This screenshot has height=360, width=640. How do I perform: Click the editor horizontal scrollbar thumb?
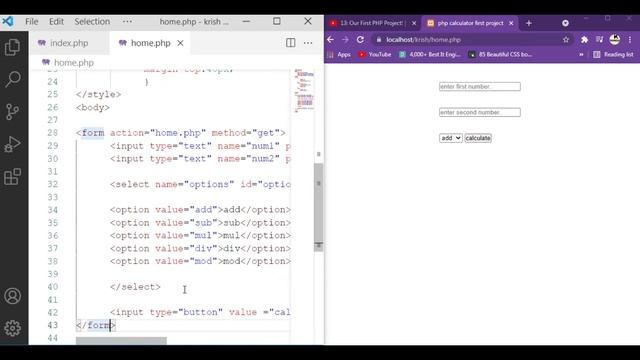tap(121, 340)
